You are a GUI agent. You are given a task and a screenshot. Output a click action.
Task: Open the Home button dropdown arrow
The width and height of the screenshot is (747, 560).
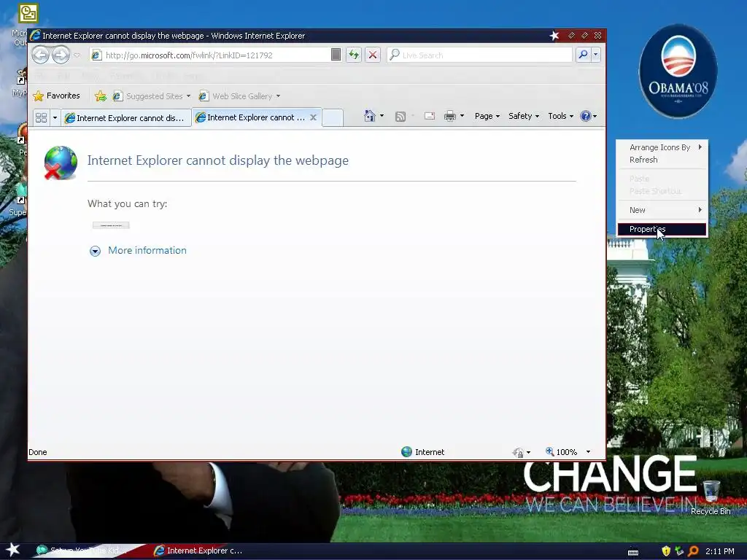pyautogui.click(x=382, y=116)
